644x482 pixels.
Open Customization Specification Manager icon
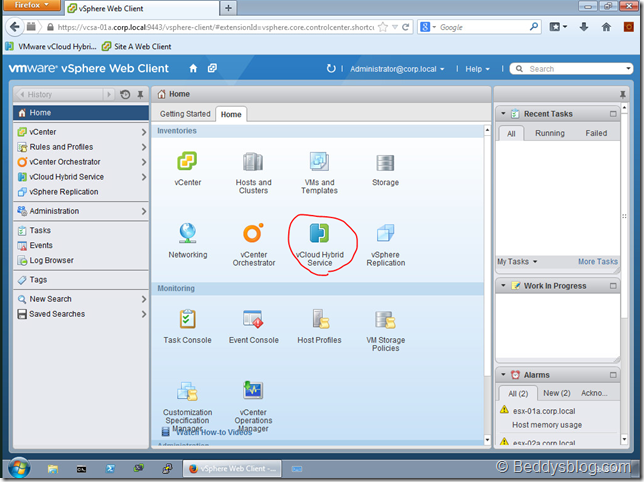[187, 391]
